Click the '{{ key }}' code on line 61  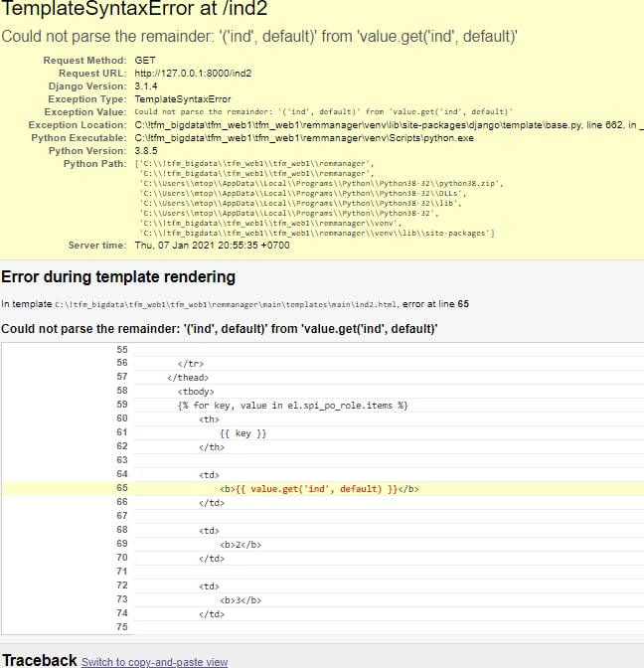point(242,433)
